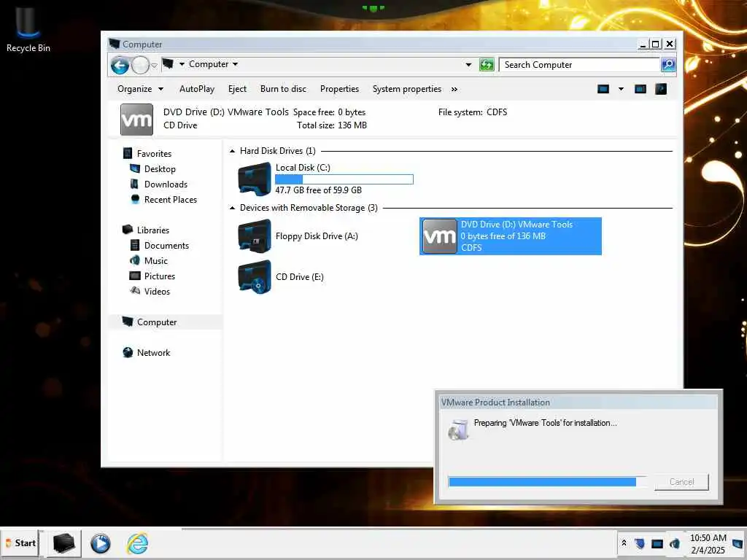The image size is (747, 560).
Task: Cancel the VMware Tools installation
Action: pos(681,482)
